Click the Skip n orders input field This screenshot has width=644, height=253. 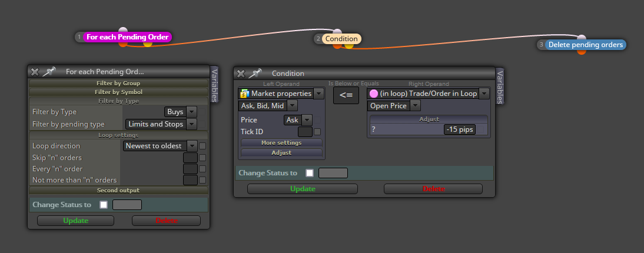click(x=191, y=158)
